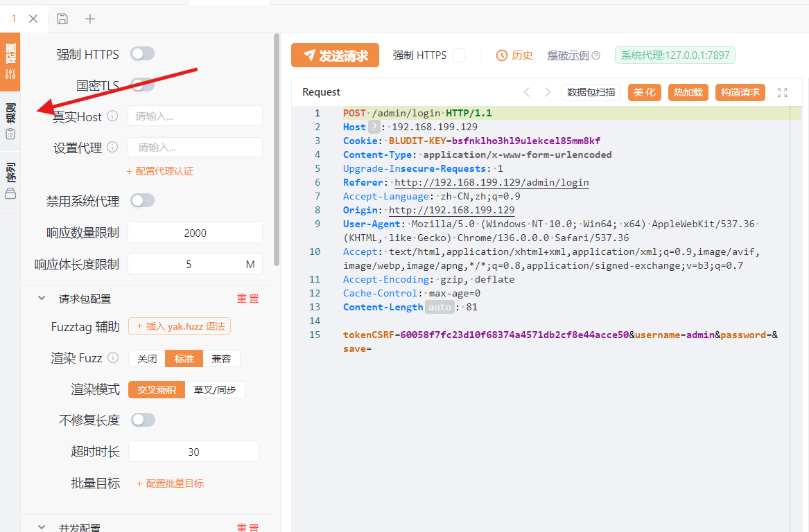
Task: Toggle 不修复长度 switch
Action: coord(142,420)
